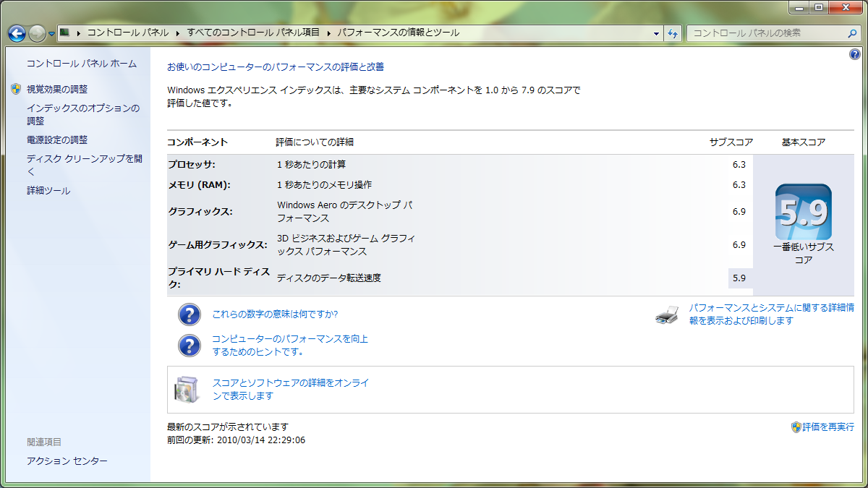Click the printer icon

pos(667,314)
